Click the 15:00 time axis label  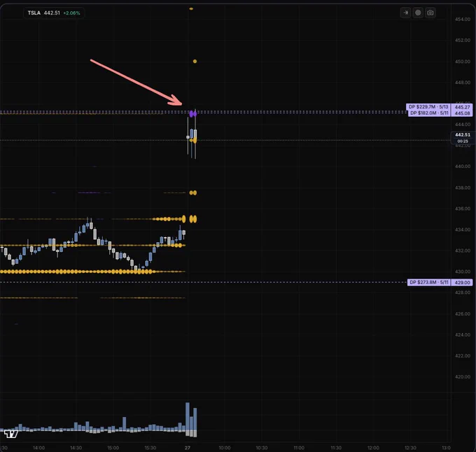tap(113, 448)
